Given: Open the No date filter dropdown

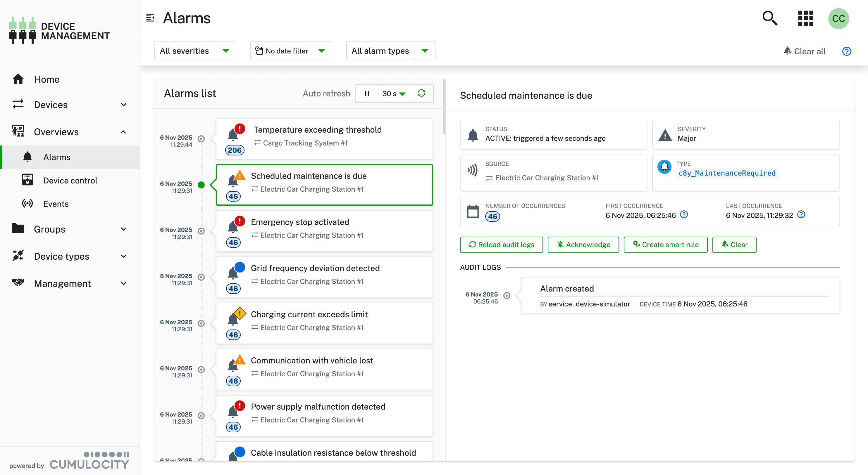Looking at the screenshot, I should pyautogui.click(x=290, y=51).
